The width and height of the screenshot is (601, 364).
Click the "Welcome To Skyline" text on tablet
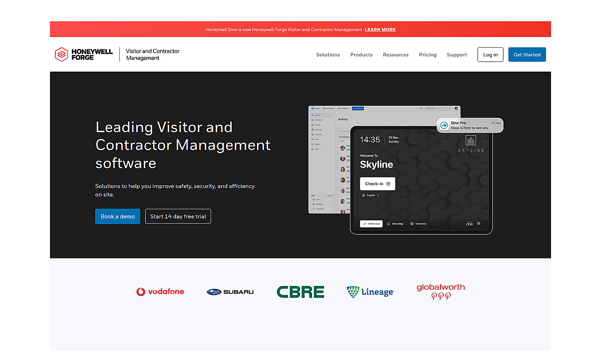[376, 162]
